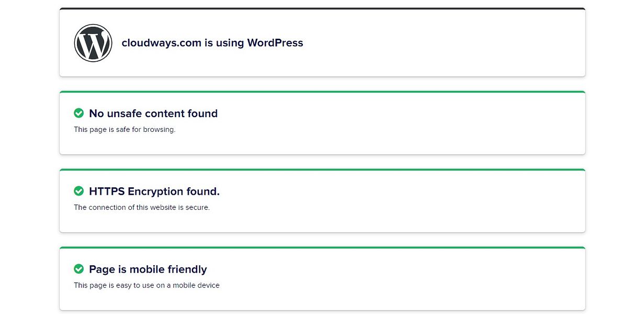Click the text This page is safe for browsing
Viewport: 644px width, 314px height.
(x=125, y=129)
